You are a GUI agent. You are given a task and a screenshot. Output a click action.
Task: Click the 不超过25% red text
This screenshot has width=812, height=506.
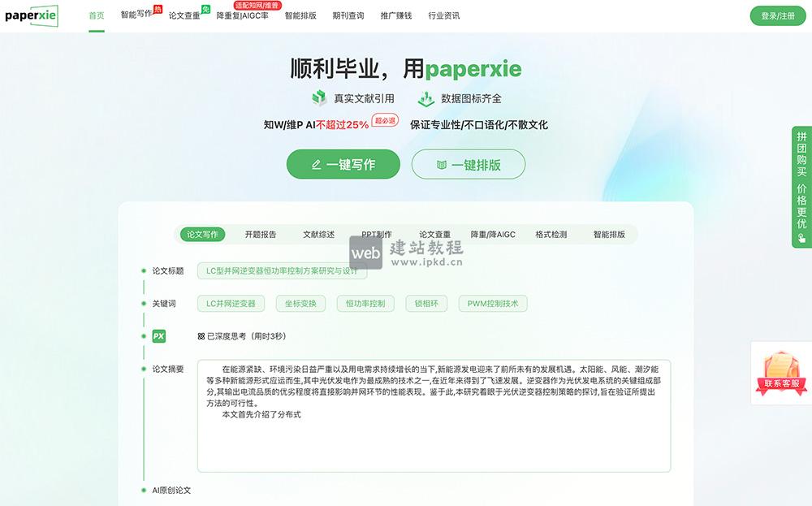[x=343, y=125]
